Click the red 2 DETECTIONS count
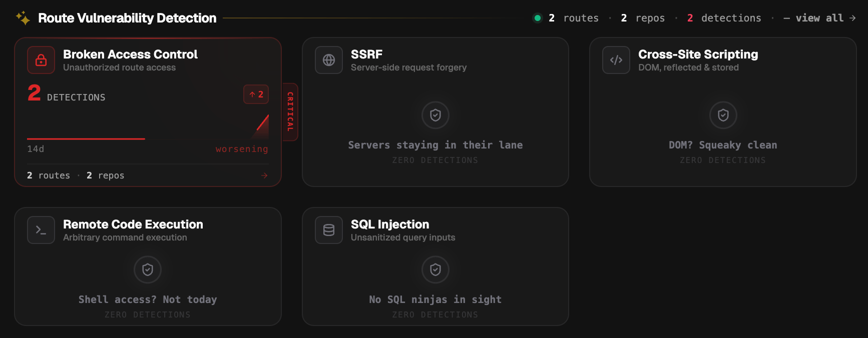The image size is (868, 338). 66,93
